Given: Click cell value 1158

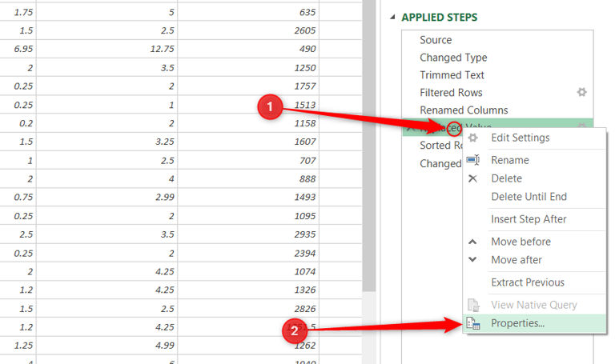Looking at the screenshot, I should coord(305,123).
